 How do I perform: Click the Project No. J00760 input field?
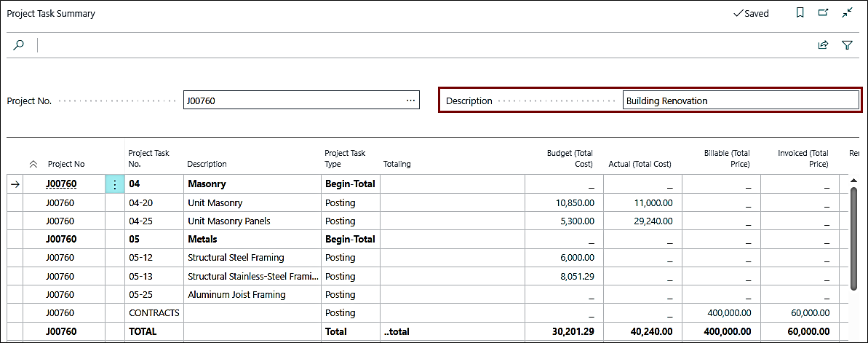point(301,100)
